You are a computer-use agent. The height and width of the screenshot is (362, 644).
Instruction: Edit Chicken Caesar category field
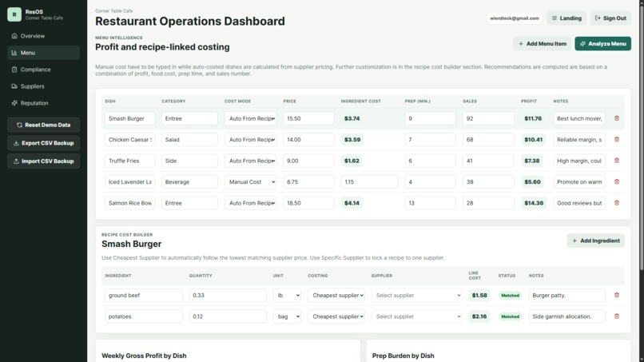(189, 139)
